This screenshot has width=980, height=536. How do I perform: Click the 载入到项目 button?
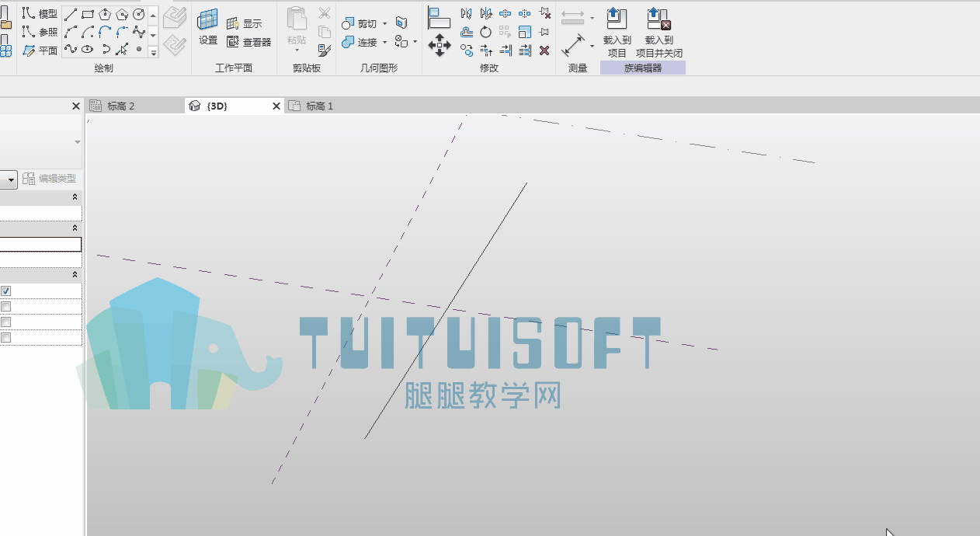tap(617, 33)
